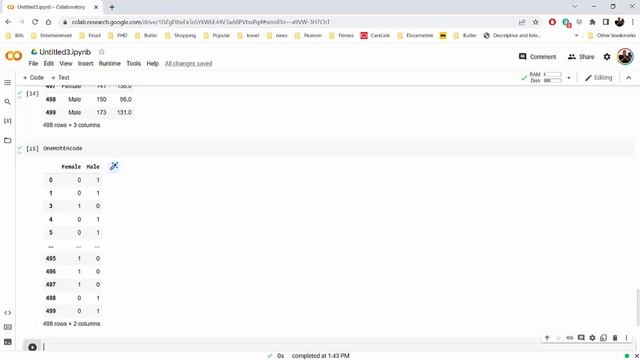Open the Editing mode dropdown
The image size is (640, 360).
pyautogui.click(x=598, y=78)
